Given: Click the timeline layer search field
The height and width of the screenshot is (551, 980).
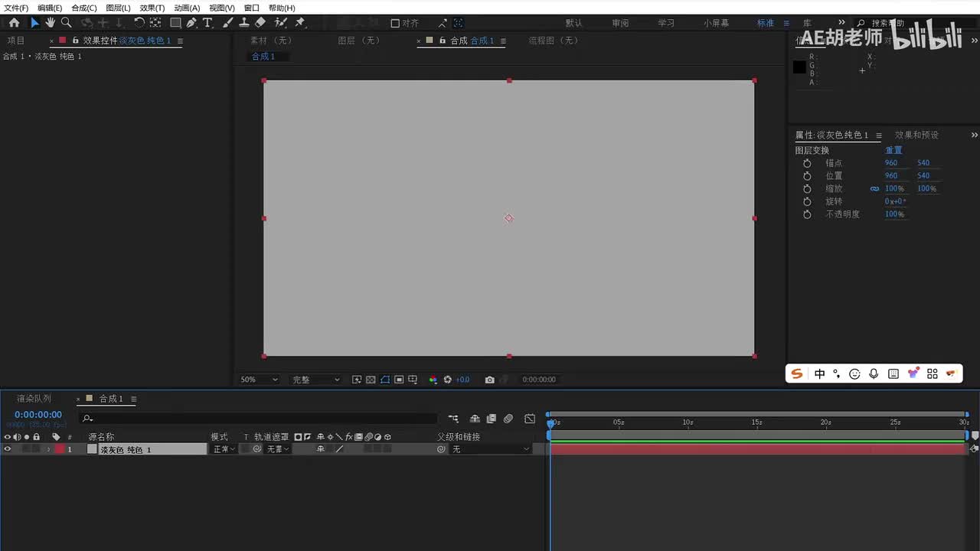Looking at the screenshot, I should pos(258,419).
